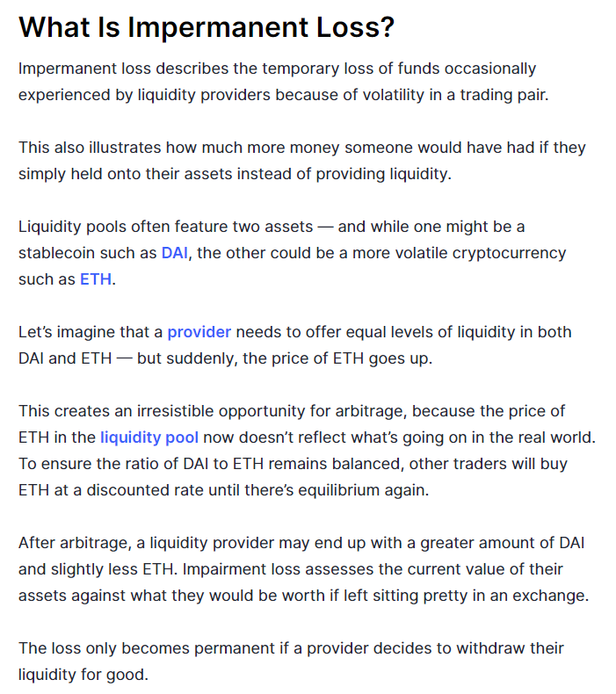616x694 pixels.
Task: Open the ETH cryptocurrency link
Action: (96, 279)
